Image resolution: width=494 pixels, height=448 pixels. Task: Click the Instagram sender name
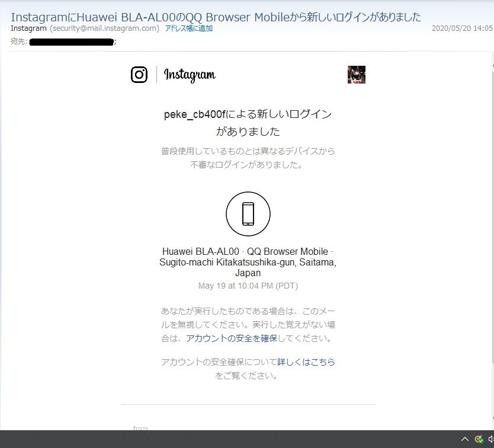click(x=28, y=28)
